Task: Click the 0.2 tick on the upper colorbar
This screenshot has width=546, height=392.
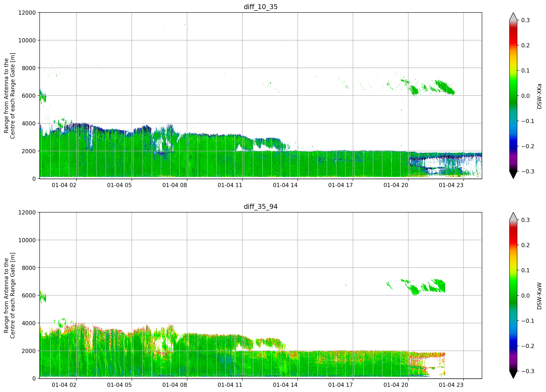Action: [525, 46]
